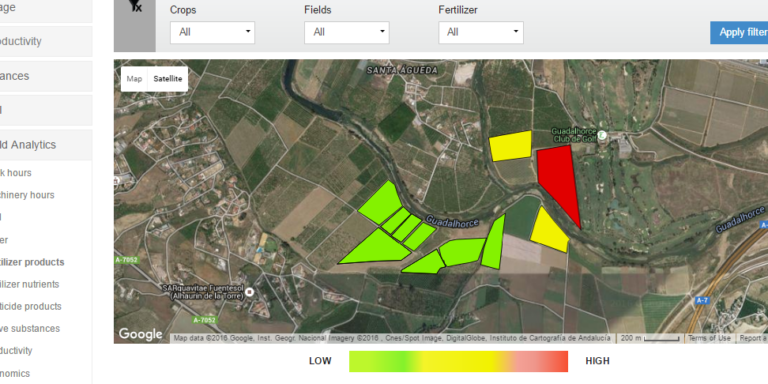Open Pesticide products sidebar item

point(30,307)
